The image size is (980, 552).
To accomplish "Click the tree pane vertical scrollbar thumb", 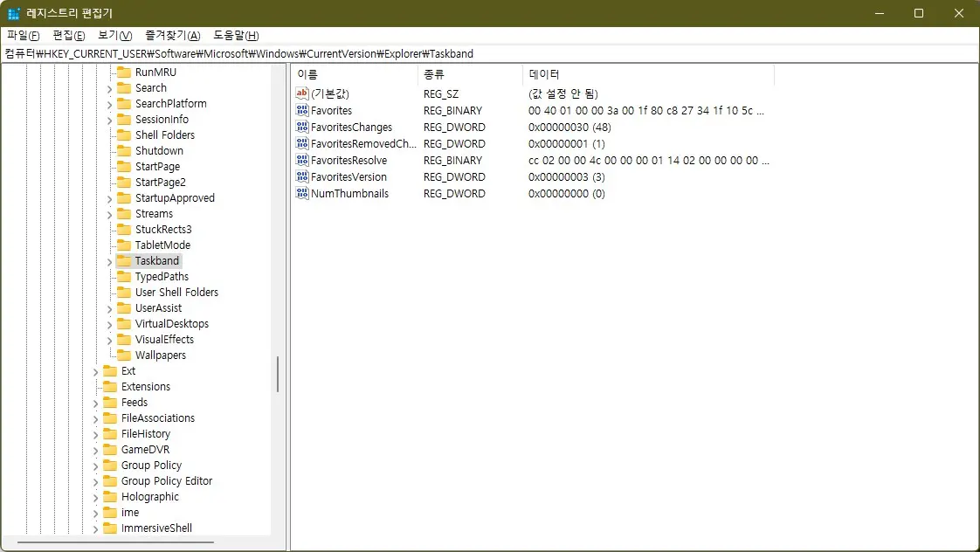I will pyautogui.click(x=278, y=374).
